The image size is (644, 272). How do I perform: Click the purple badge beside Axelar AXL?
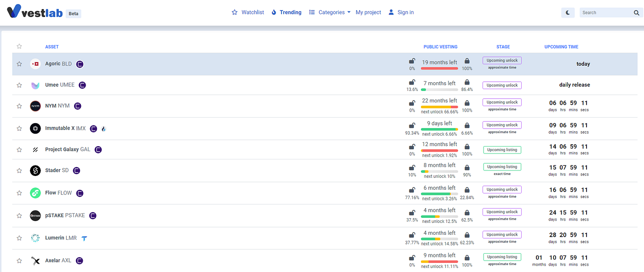pyautogui.click(x=79, y=261)
